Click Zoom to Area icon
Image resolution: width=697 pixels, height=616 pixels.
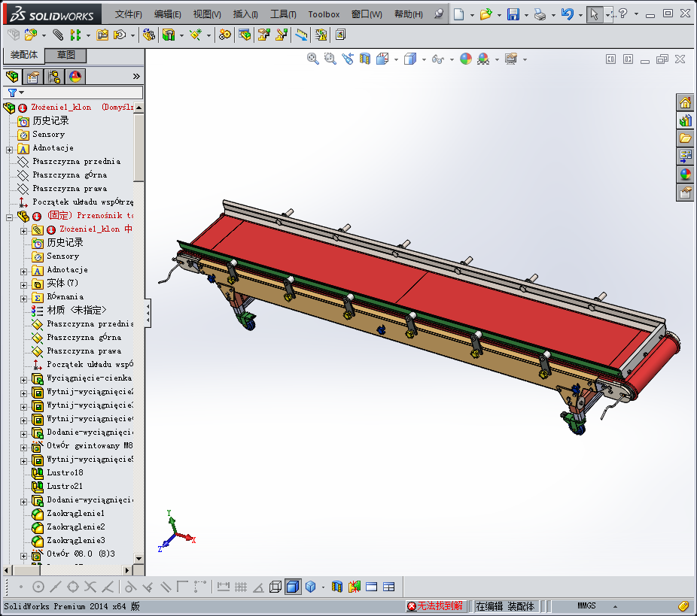tap(330, 59)
